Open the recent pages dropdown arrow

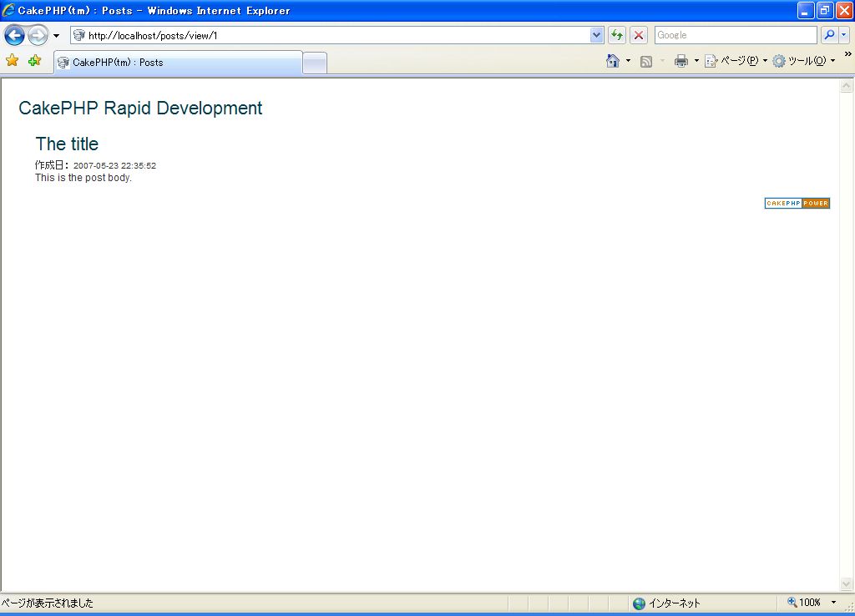coord(56,36)
